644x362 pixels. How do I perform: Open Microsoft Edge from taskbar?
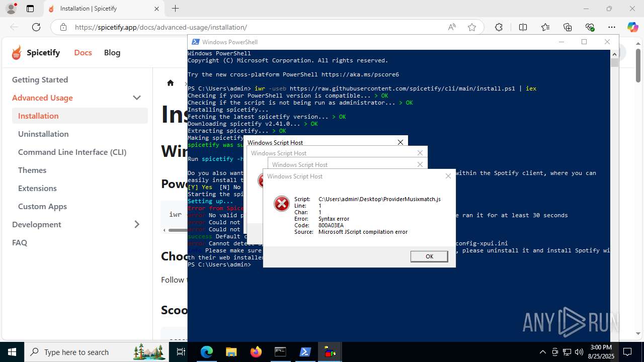pos(207,352)
